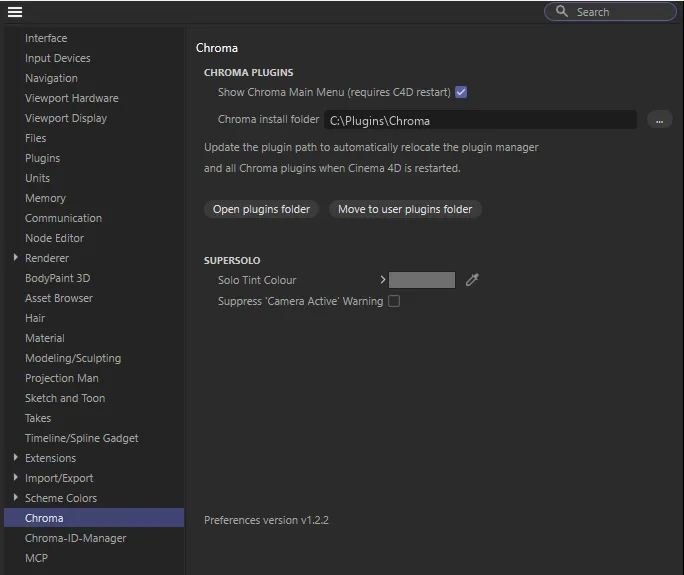684x575 pixels.
Task: Focus the Search field
Action: tap(610, 12)
